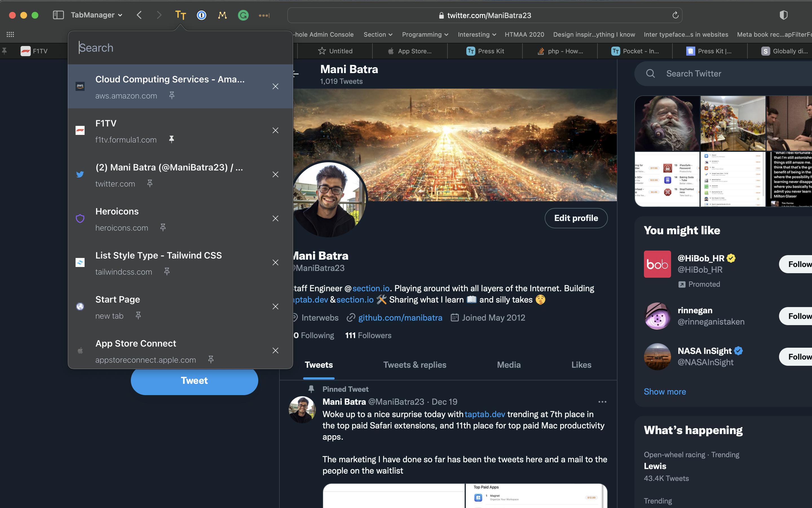Screen dimensions: 812x508
Task: Toggle the Safari sidebar button
Action: pos(58,15)
